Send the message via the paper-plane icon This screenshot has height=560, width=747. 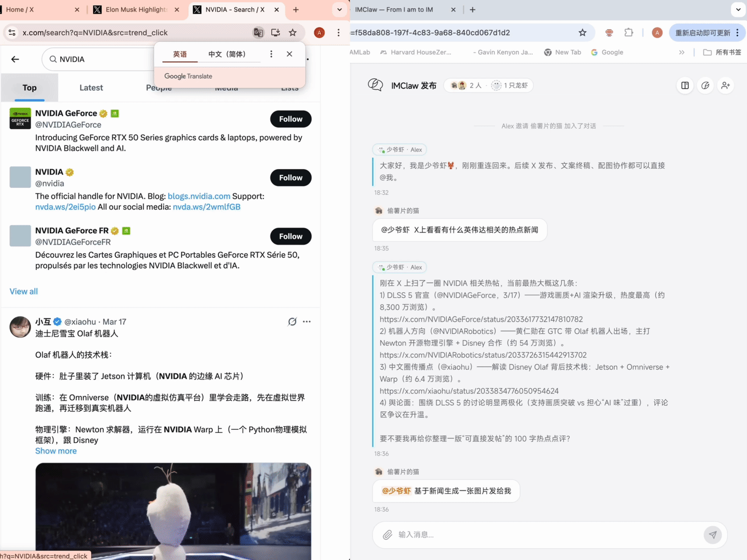713,535
